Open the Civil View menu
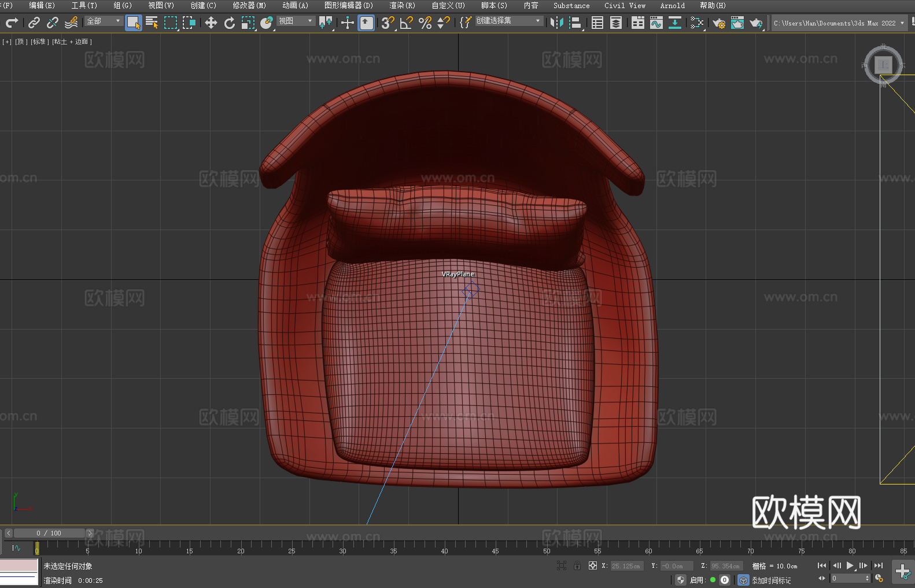 tap(625, 5)
